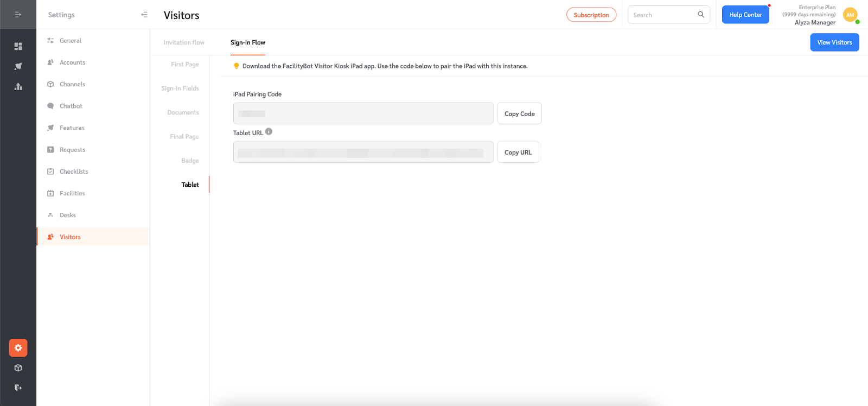
Task: Open the First Page step
Action: (x=185, y=64)
